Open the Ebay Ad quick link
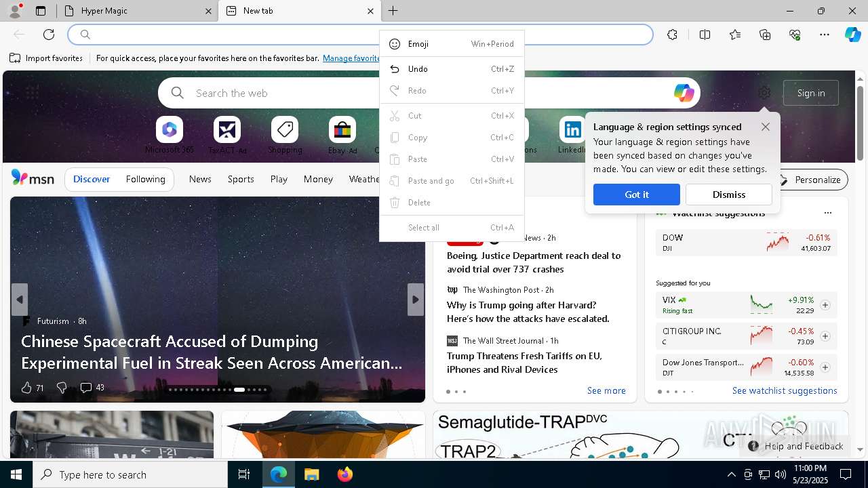 342,135
